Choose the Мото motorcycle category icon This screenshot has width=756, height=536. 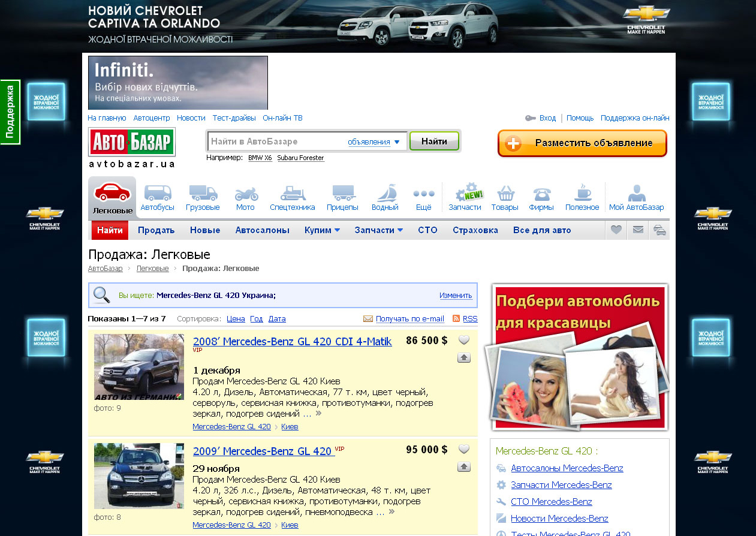click(245, 194)
